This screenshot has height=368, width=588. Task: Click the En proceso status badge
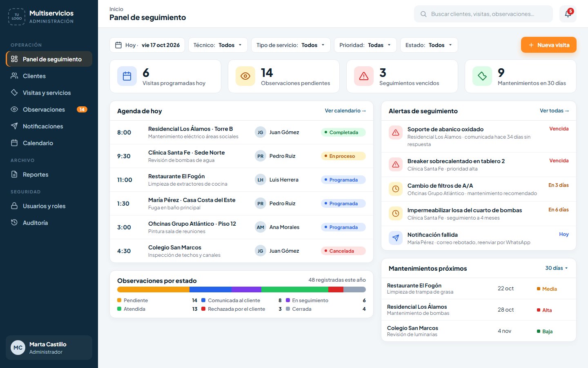[x=343, y=156]
